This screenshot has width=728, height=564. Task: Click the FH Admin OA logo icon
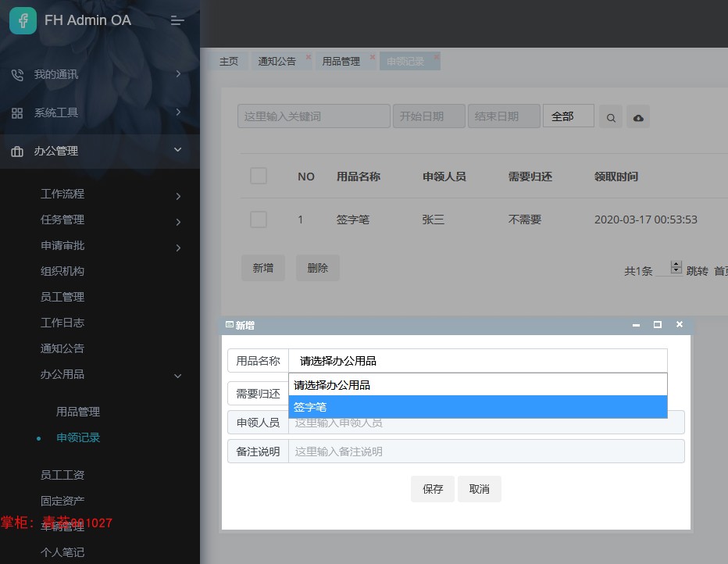click(23, 20)
